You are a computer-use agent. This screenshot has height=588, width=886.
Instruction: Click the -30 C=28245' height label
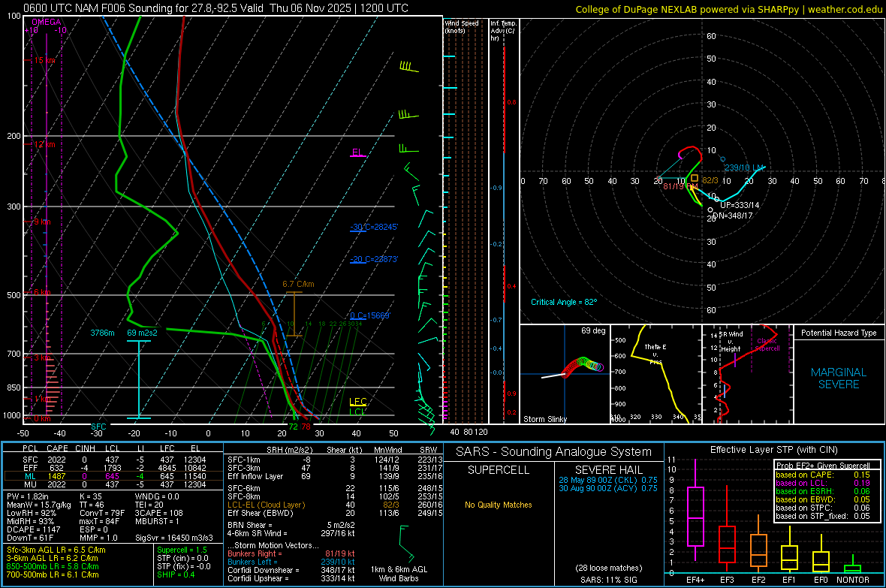click(373, 227)
